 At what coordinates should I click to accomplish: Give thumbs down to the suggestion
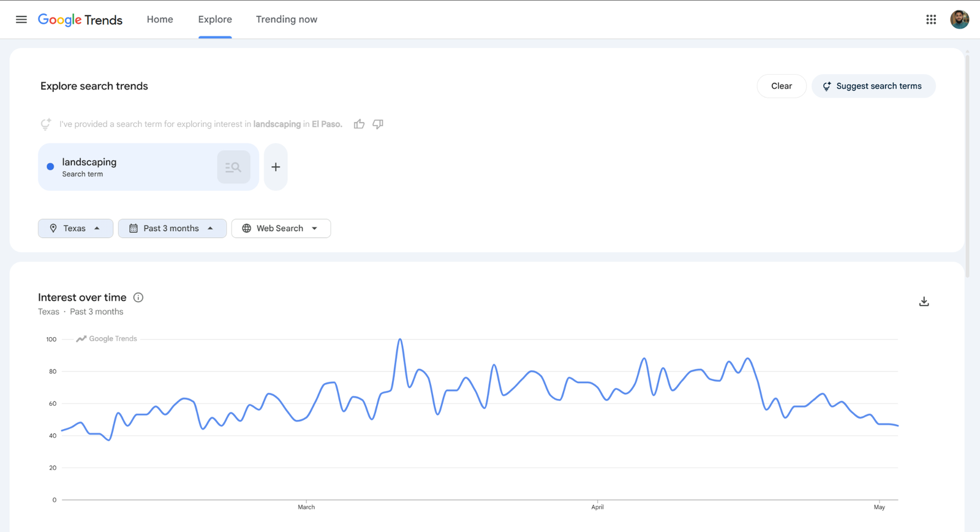pos(378,124)
